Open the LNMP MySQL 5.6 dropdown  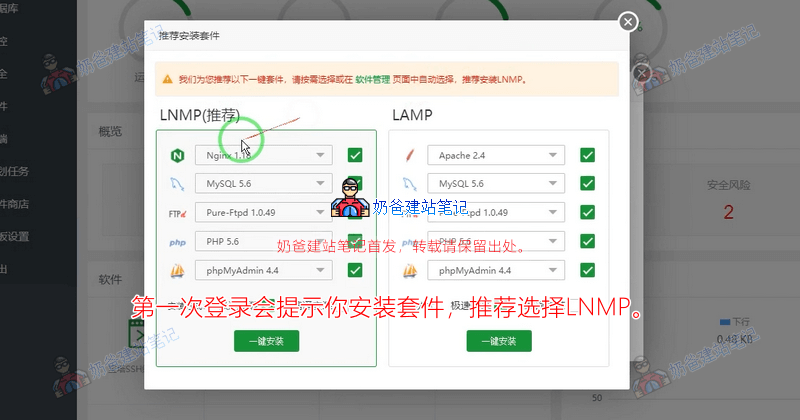263,184
